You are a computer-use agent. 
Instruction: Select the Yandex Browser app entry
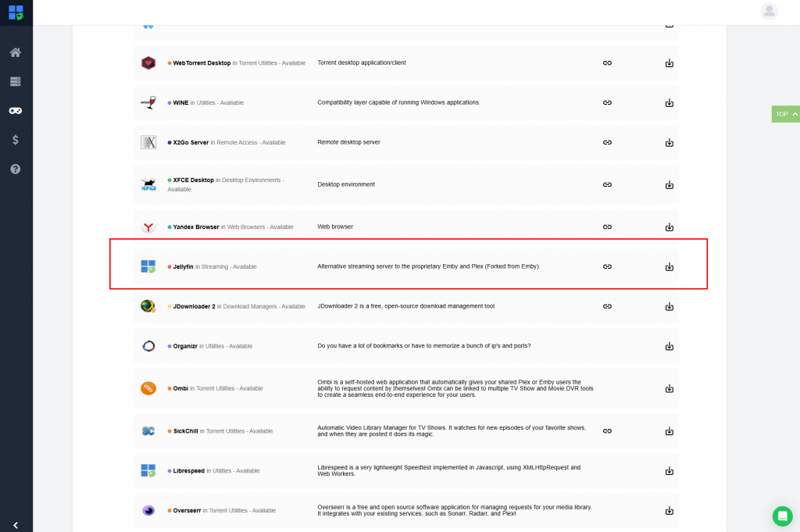coord(406,227)
